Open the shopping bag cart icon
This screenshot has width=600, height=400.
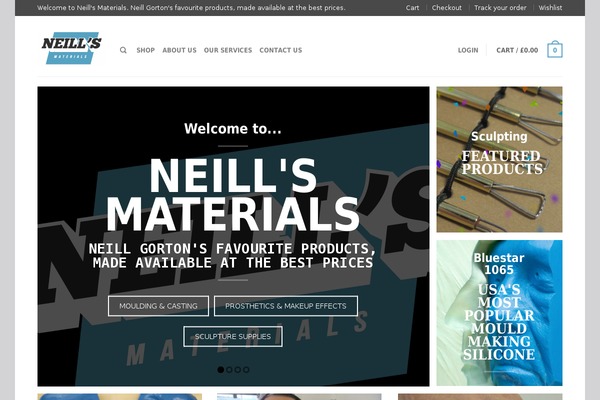pos(554,49)
